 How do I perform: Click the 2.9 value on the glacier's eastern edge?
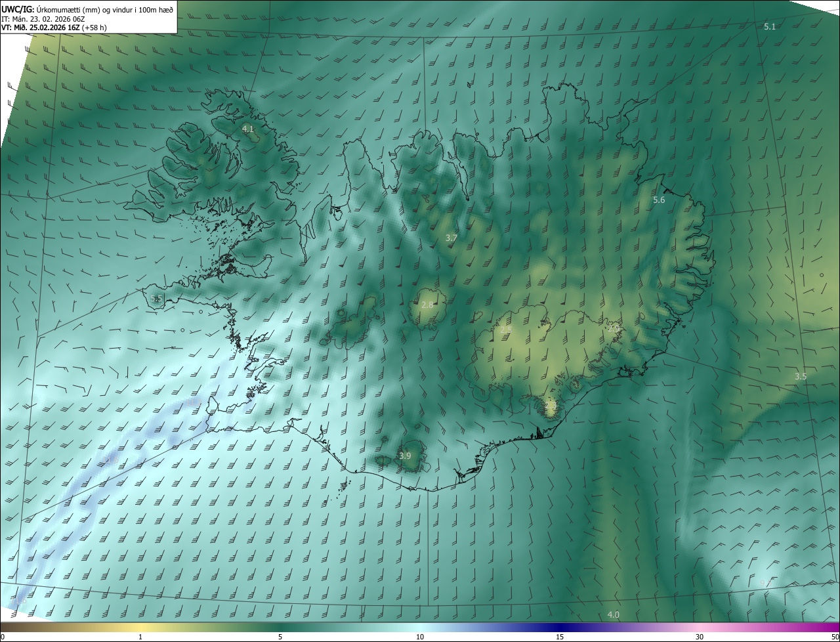(x=614, y=328)
